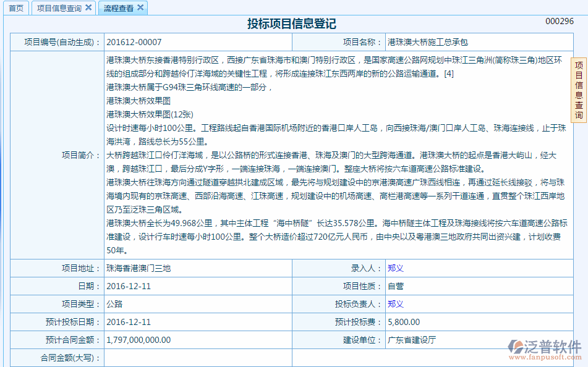Click the 预计投标费 amount 5,800.00
This screenshot has width=588, height=367.
click(404, 323)
